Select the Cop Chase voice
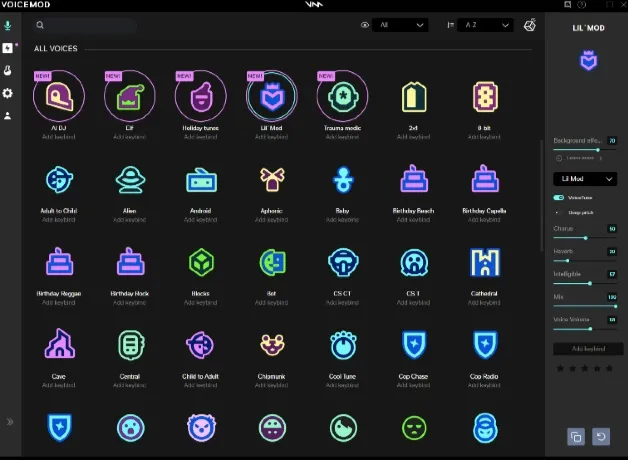 tap(414, 345)
